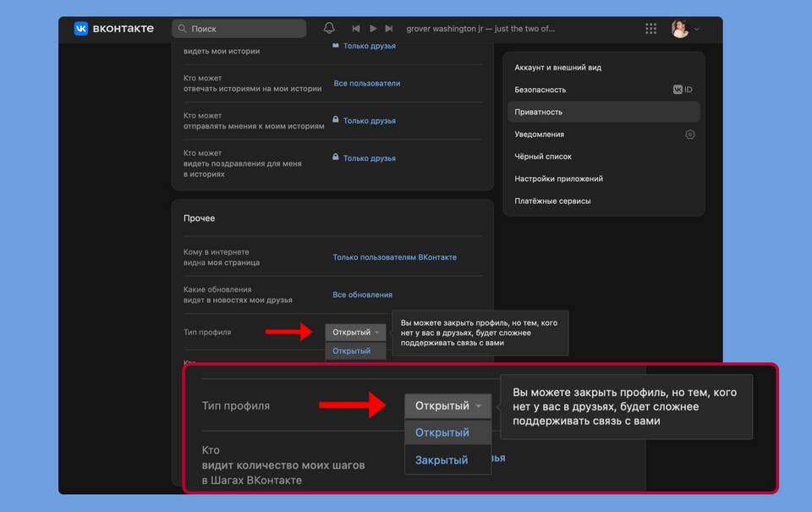
Task: Open the Платёжные сервисы section
Action: (x=552, y=201)
